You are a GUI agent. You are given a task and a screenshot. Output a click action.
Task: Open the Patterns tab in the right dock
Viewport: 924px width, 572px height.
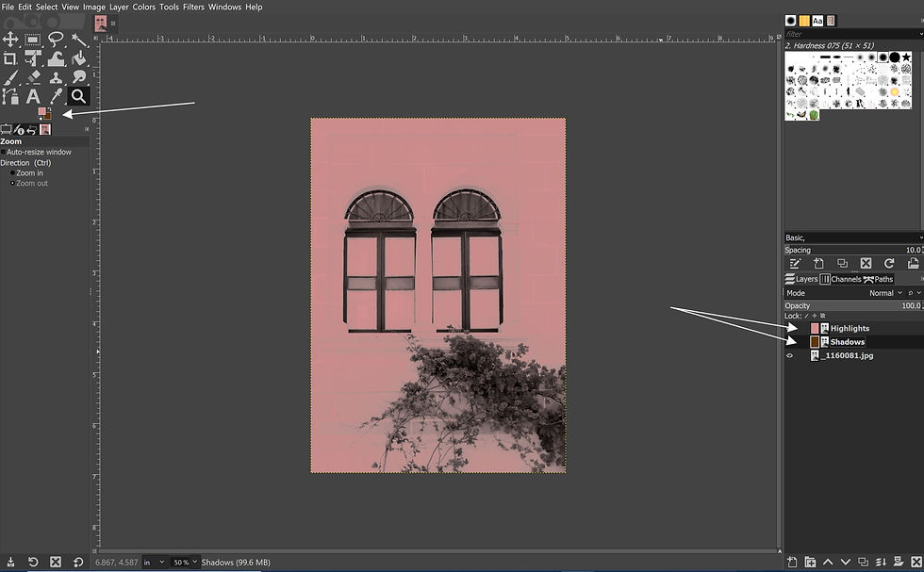[804, 21]
